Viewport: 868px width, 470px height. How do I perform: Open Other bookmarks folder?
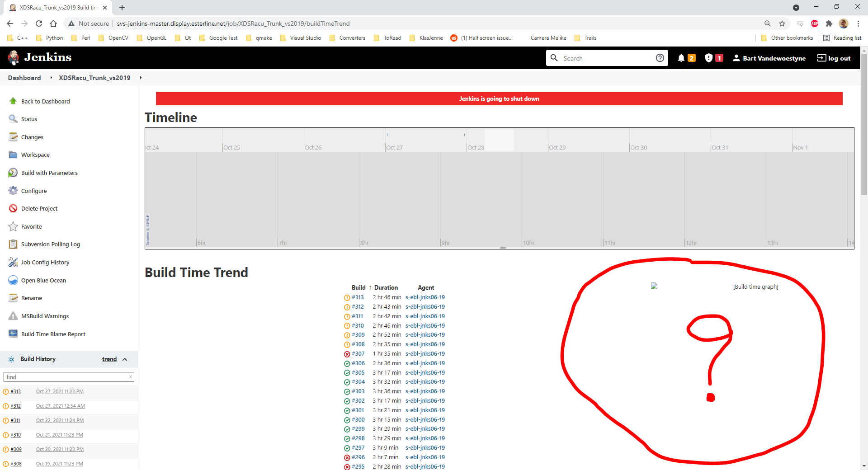pyautogui.click(x=787, y=38)
